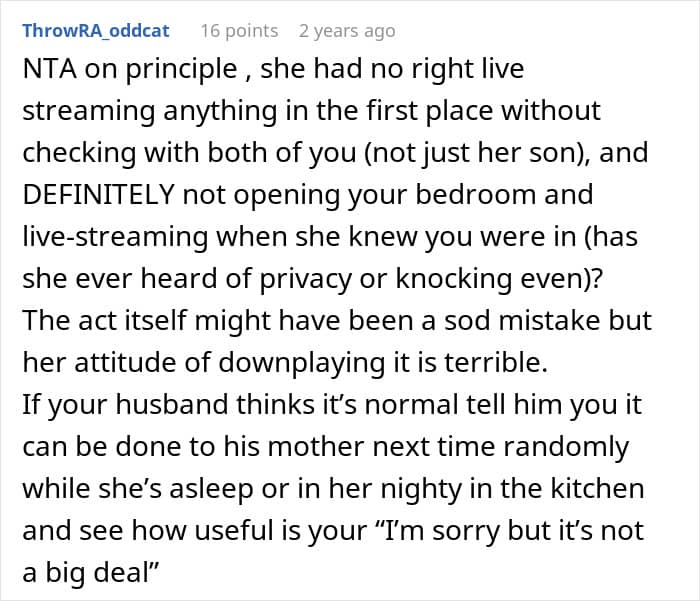Open the ThrowRA_oddcat user profile
This screenshot has height=601, width=700.
[x=96, y=31]
